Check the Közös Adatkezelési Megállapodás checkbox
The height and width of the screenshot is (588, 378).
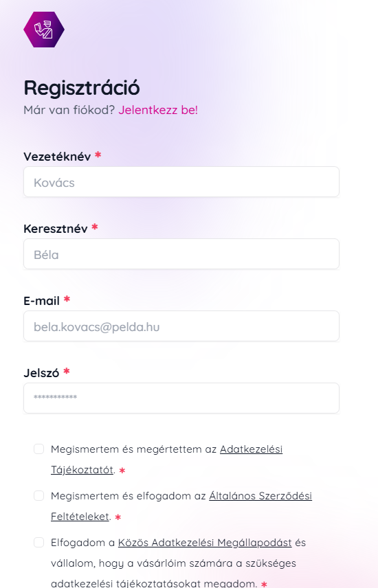coord(38,542)
